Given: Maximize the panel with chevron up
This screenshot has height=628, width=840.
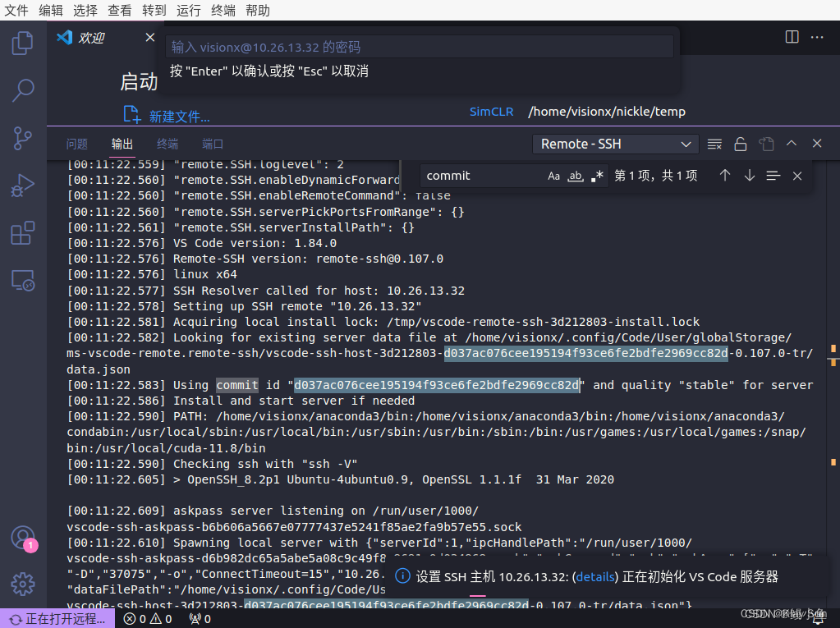Looking at the screenshot, I should (792, 144).
